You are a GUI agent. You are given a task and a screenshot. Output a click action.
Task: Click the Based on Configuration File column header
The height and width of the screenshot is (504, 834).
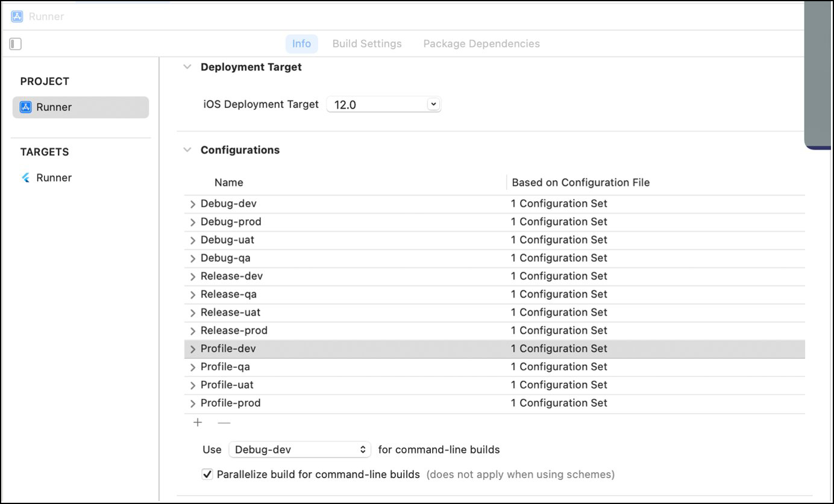coord(580,182)
